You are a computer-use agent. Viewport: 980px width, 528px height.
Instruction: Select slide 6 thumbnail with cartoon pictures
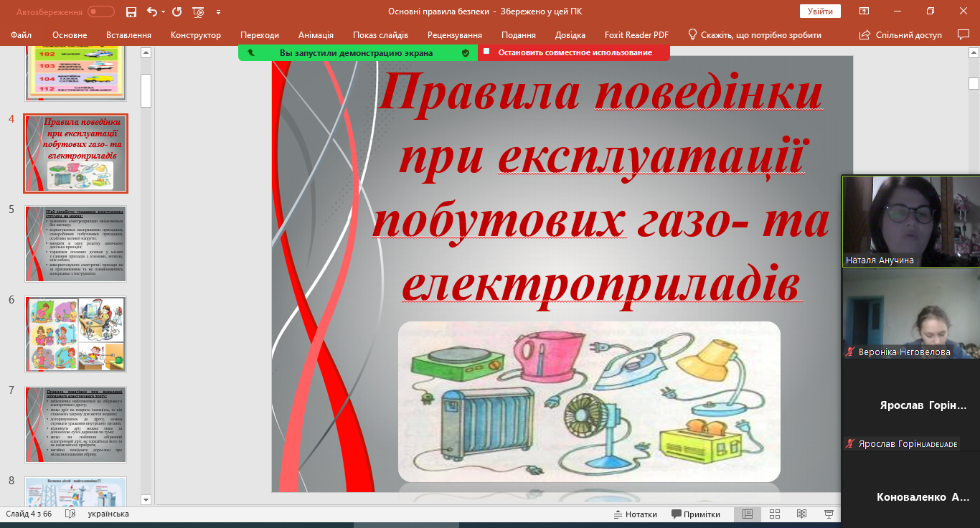click(76, 334)
